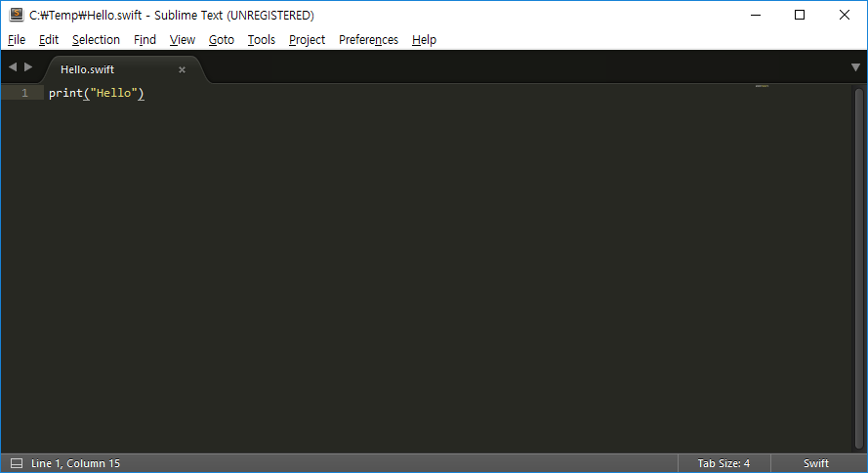This screenshot has width=868, height=473.
Task: Click line number 1 in gutter
Action: coord(25,93)
